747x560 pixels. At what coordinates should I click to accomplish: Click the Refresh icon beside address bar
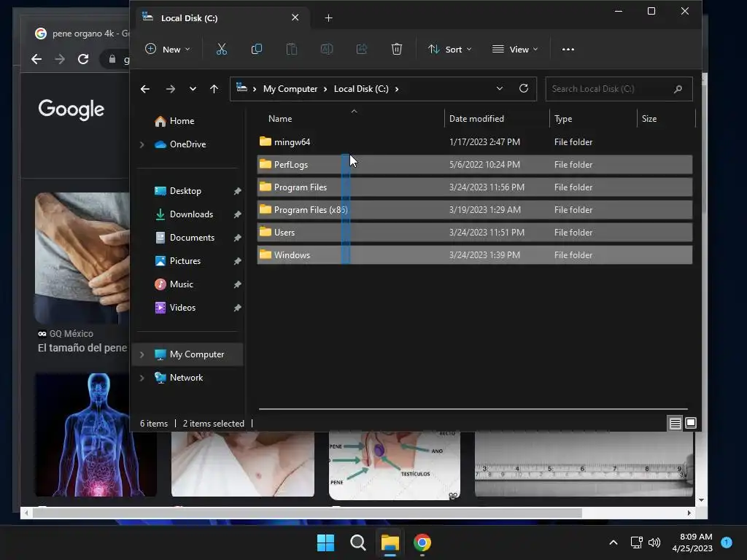coord(523,88)
